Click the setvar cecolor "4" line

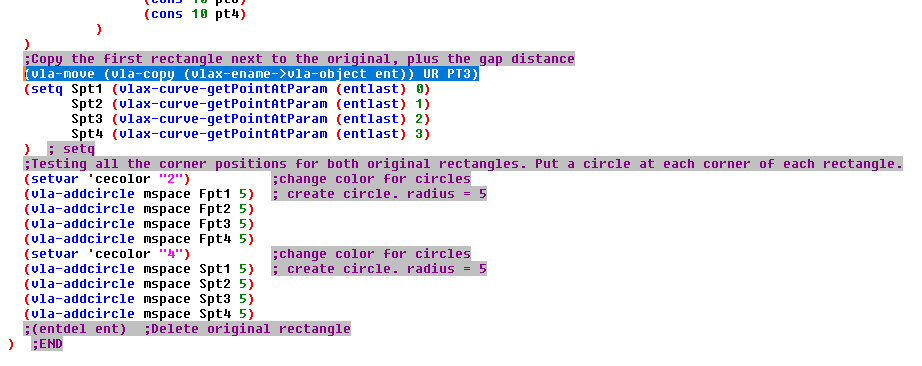107,254
